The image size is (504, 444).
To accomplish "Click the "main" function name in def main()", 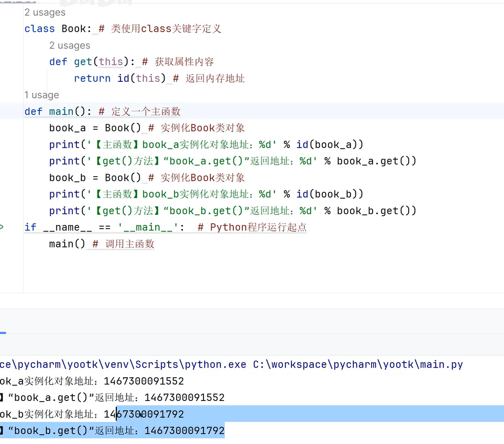I will click(61, 111).
